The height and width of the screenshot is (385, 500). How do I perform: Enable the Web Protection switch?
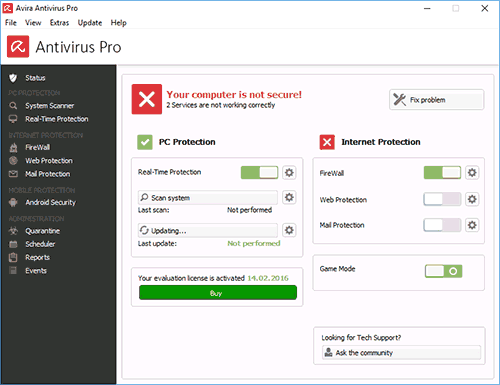click(x=442, y=199)
